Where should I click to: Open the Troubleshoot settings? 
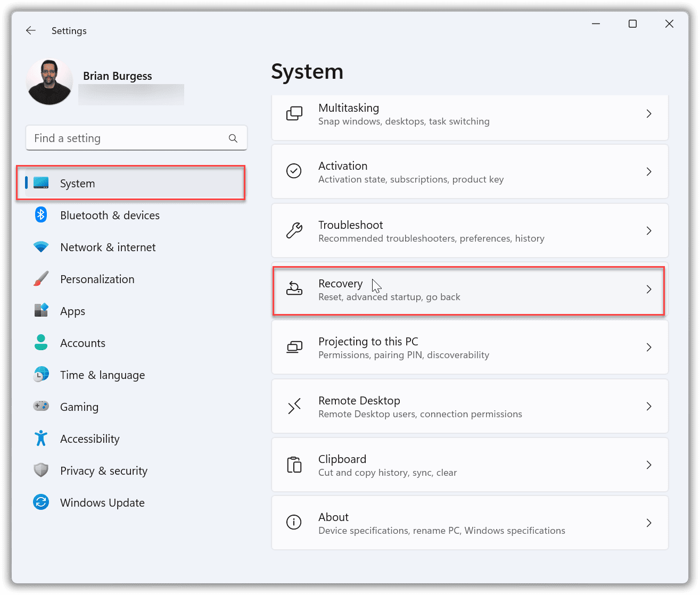[x=470, y=230]
